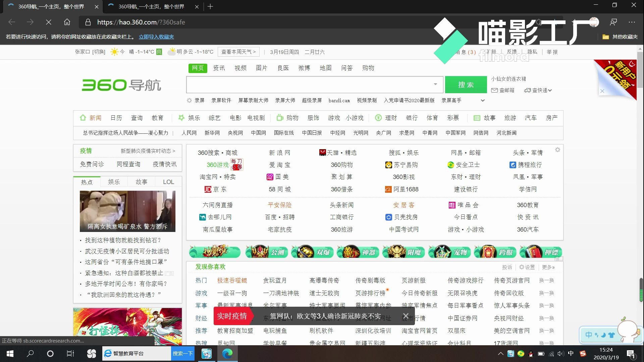Screen dimensions: 644x362
Task: Click 搜索一下 on the taskbar
Action: (x=183, y=354)
